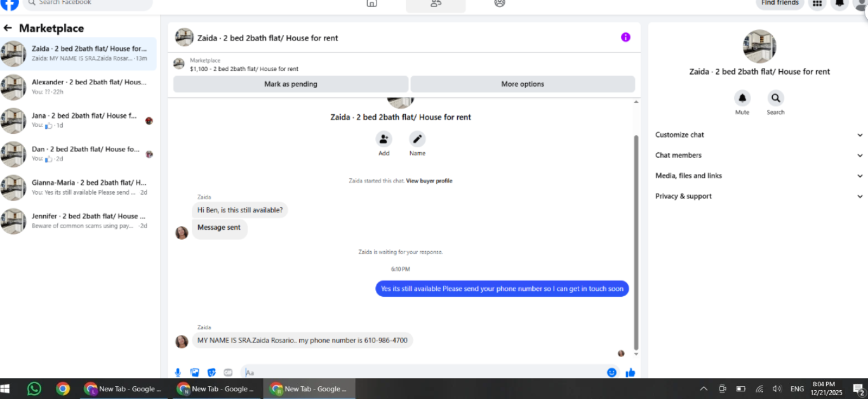Click the Find friends button
Image resolution: width=868 pixels, height=399 pixels.
780,4
